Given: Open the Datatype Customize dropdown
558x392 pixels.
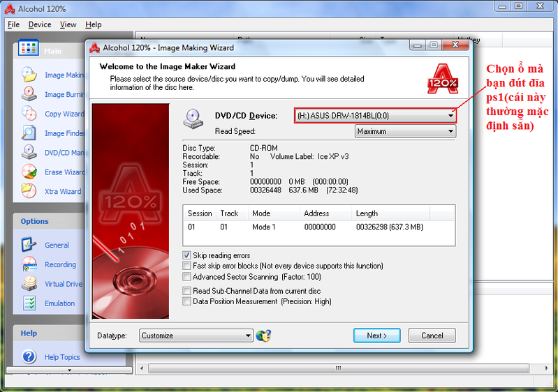Looking at the screenshot, I should click(196, 336).
